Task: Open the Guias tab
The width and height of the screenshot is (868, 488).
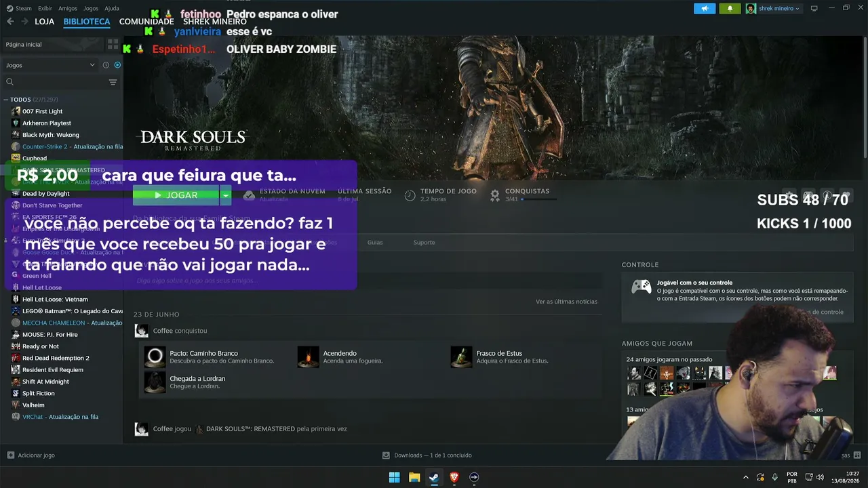Action: (x=375, y=242)
